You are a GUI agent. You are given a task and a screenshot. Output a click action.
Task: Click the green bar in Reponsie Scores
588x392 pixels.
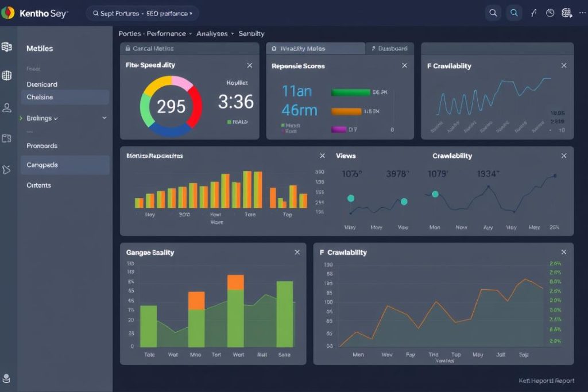click(350, 92)
